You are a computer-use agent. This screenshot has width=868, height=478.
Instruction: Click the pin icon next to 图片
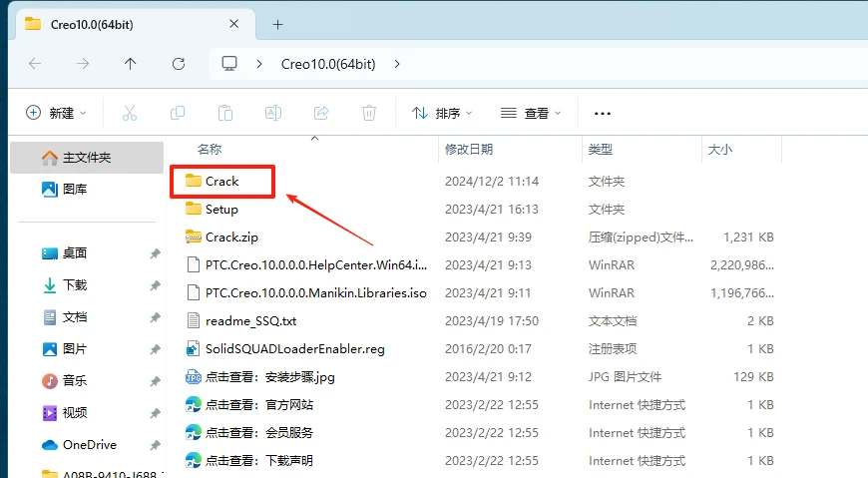pos(155,349)
